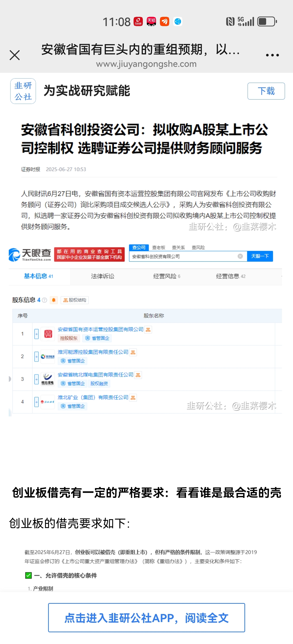Image resolution: width=293 pixels, height=644 pixels.
Task: Tap the 淮北矿业 company logo
Action: click(48, 402)
